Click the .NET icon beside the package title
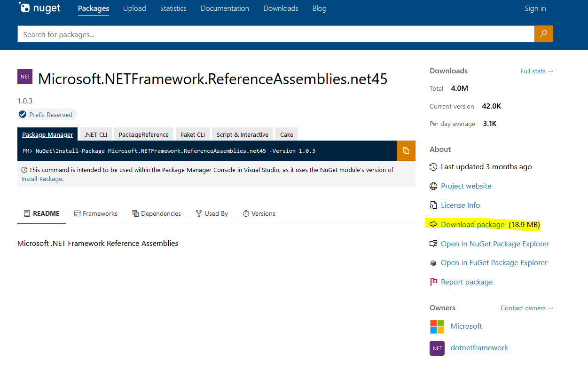The height and width of the screenshot is (370, 588). click(24, 76)
